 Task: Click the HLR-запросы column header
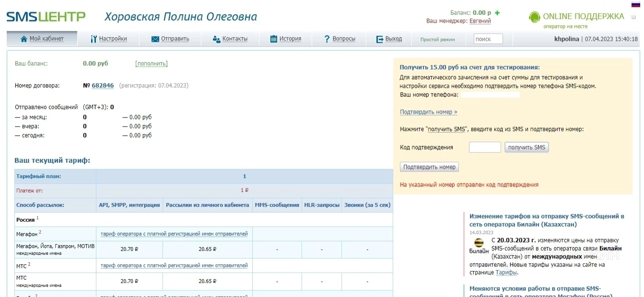322,205
